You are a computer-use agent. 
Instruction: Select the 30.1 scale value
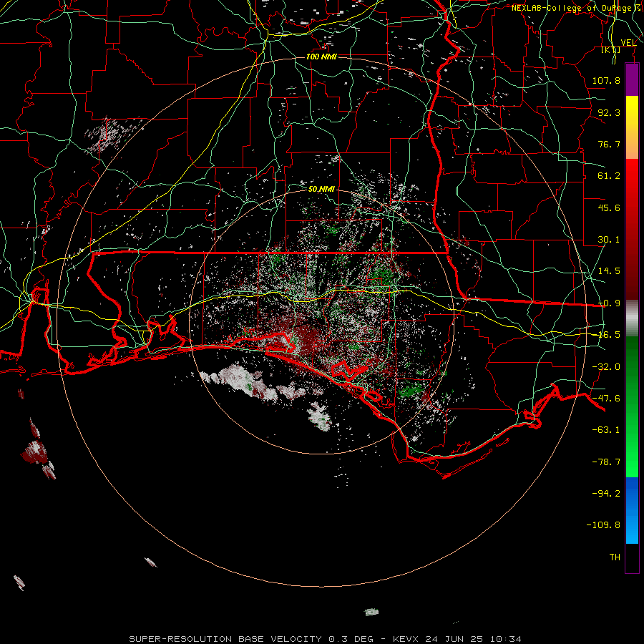[x=609, y=240]
